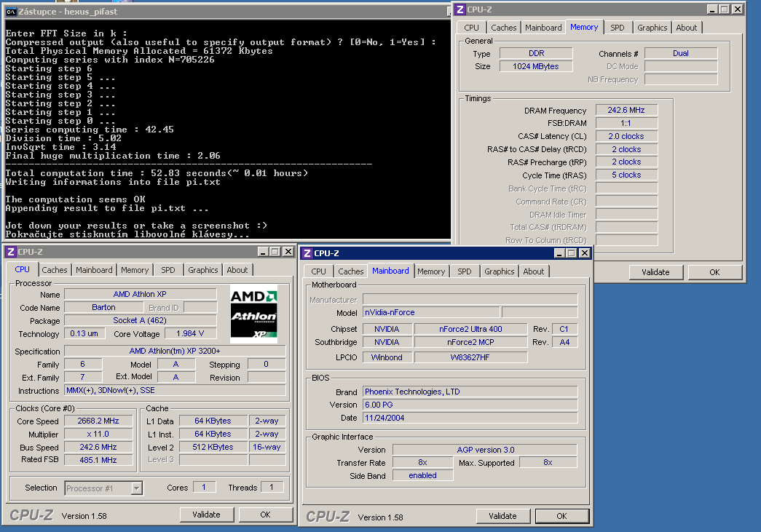Click the AGP version 3.0 field
The height and width of the screenshot is (532, 761).
[485, 450]
